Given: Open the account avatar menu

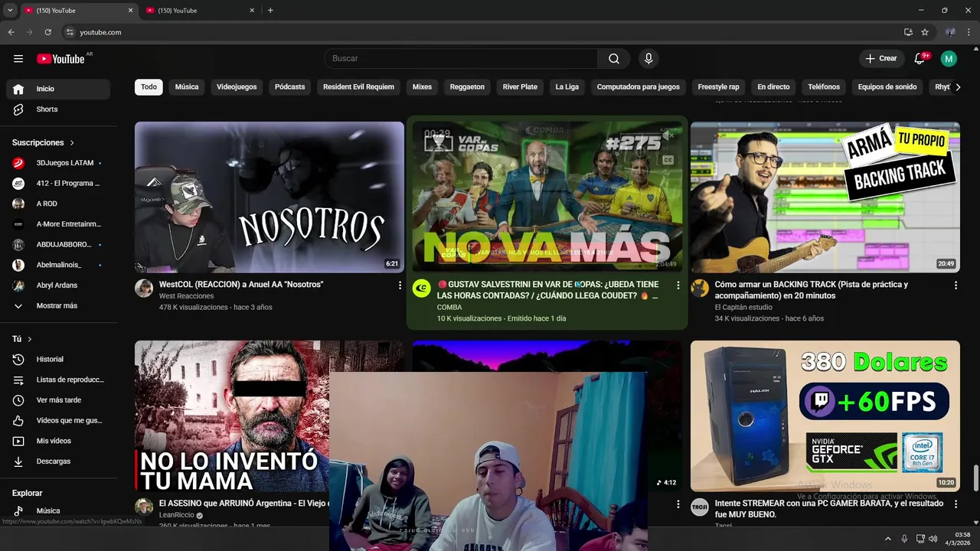Looking at the screenshot, I should (x=949, y=59).
